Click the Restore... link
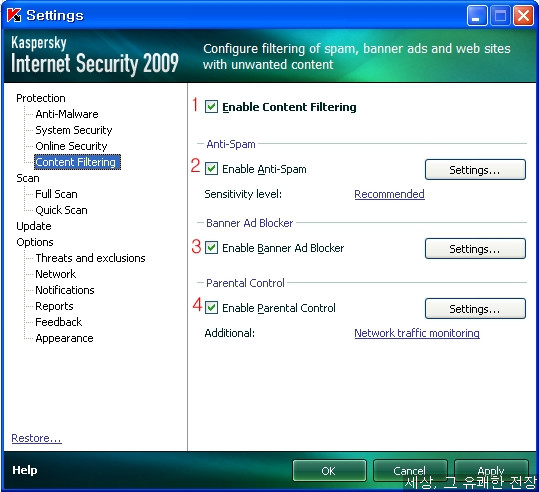 36,438
